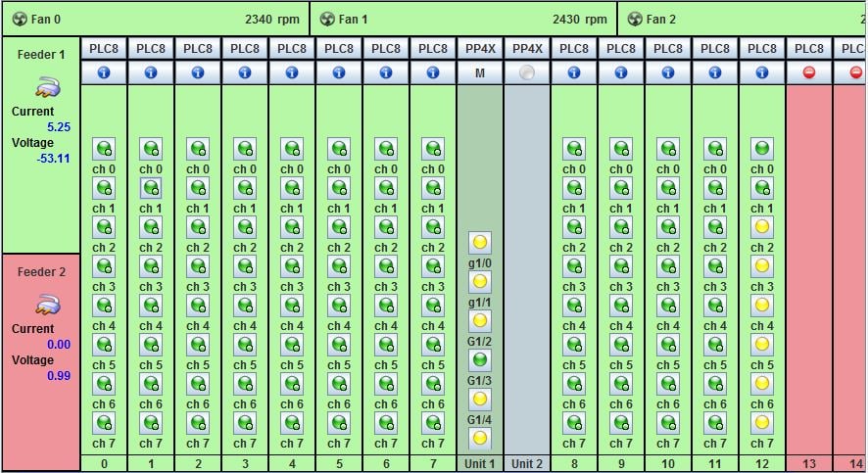Select ch 6 status icon in slot 6
The height and width of the screenshot is (473, 868).
pyautogui.click(x=386, y=384)
